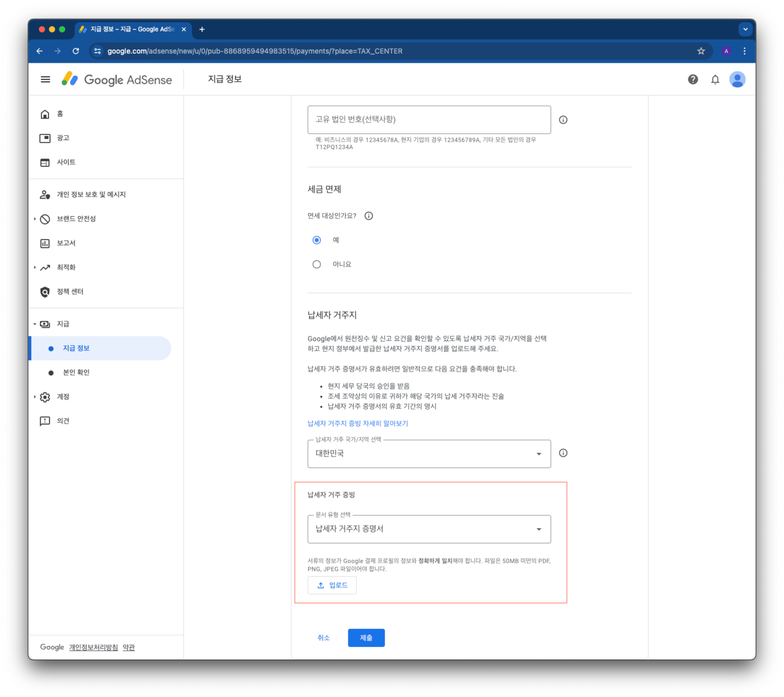Bookmark page with star icon

tap(701, 51)
